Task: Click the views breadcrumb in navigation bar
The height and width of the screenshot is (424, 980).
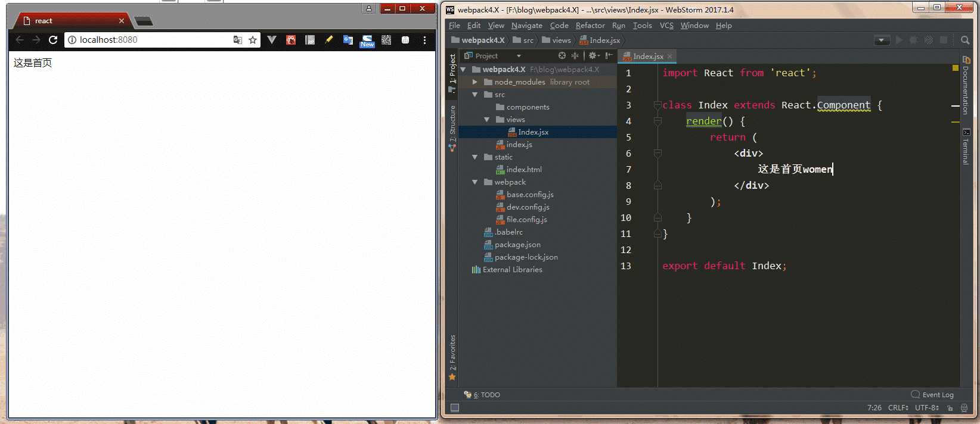Action: click(556, 40)
